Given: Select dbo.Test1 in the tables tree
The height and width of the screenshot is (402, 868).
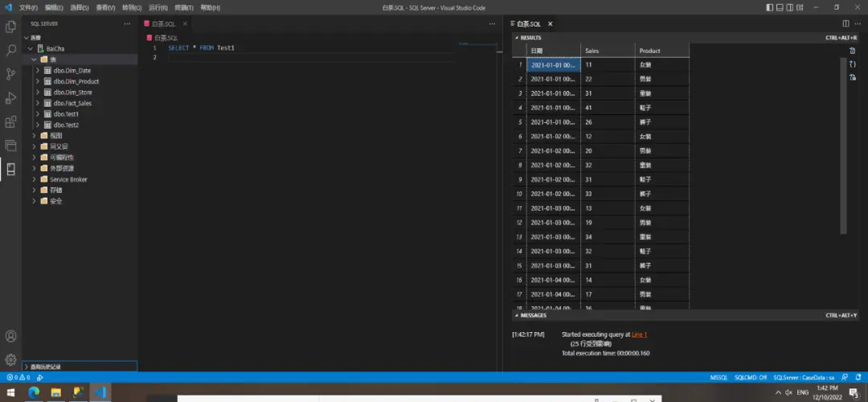Looking at the screenshot, I should point(67,114).
